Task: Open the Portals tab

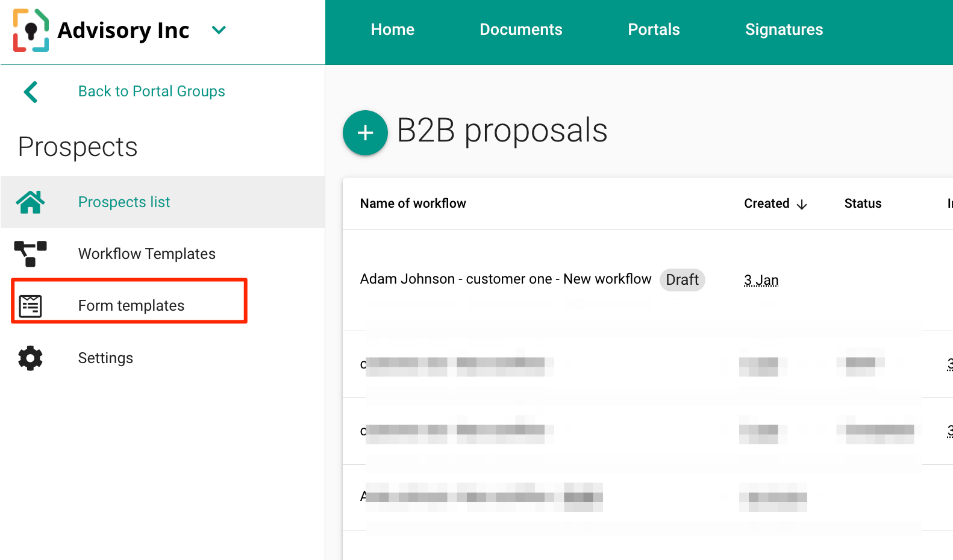Action: (654, 30)
